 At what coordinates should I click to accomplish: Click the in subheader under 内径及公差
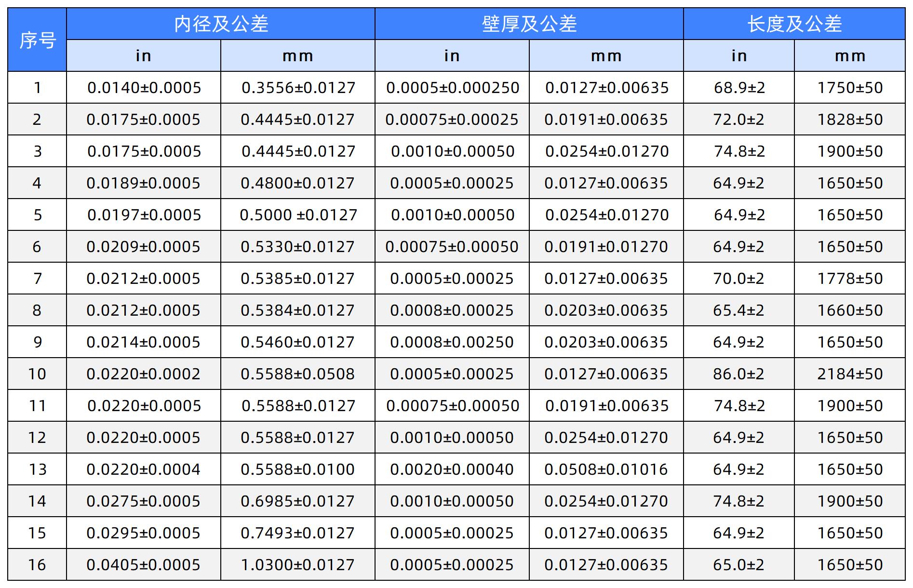pyautogui.click(x=144, y=55)
